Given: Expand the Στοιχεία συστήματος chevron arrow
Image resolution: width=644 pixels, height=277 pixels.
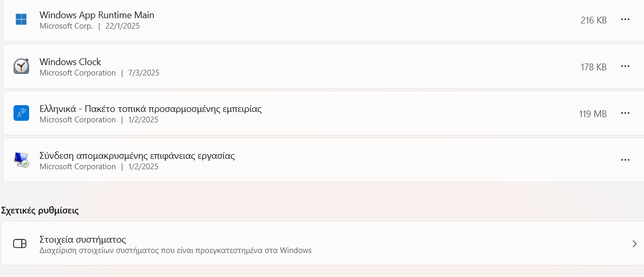Looking at the screenshot, I should point(634,244).
